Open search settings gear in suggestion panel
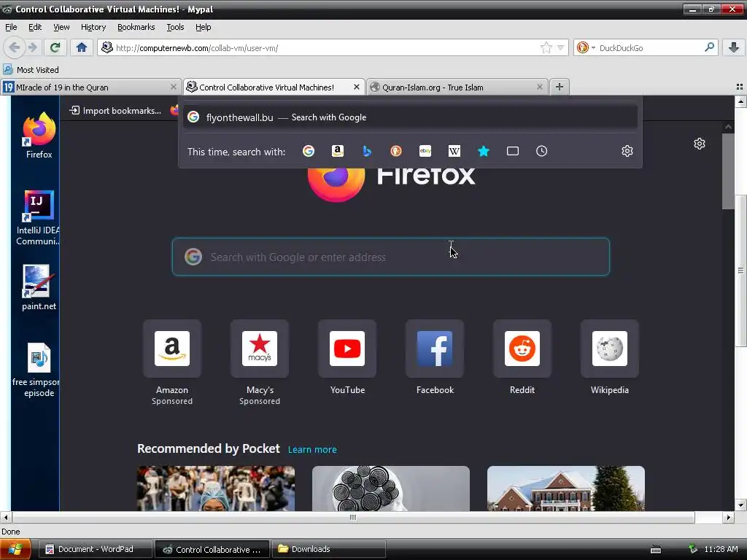The height and width of the screenshot is (560, 747). 627,151
